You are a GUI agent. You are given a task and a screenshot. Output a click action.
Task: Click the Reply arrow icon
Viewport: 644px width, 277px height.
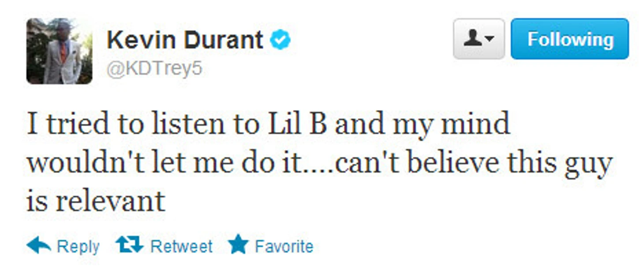click(38, 245)
